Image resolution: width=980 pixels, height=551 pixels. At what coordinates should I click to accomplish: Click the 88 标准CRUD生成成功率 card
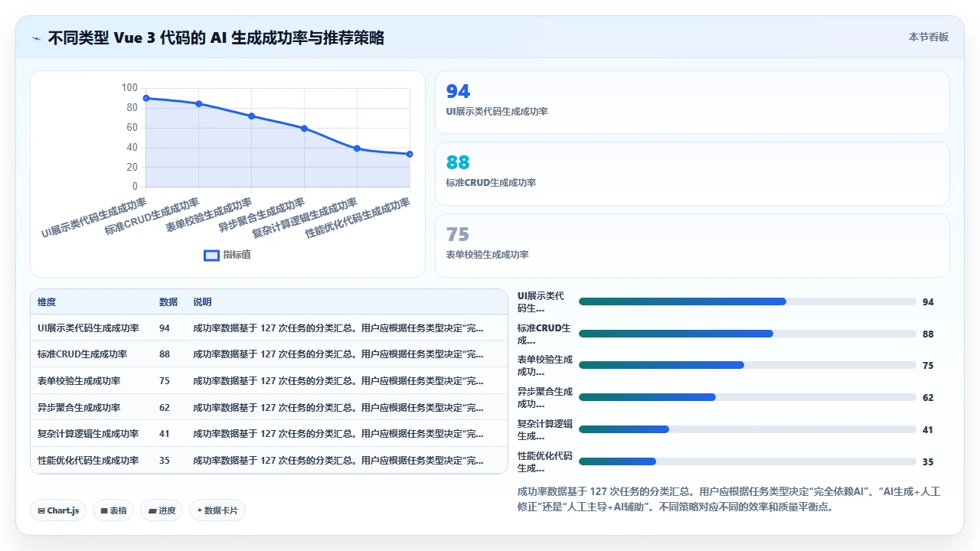(x=692, y=174)
